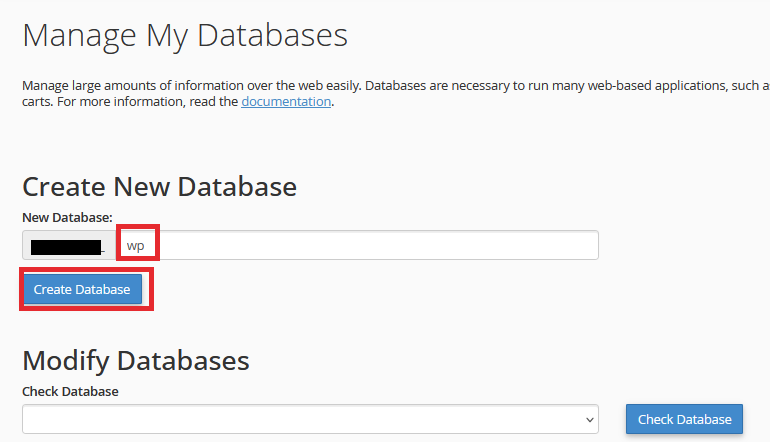This screenshot has width=770, height=442.
Task: Click the Manage My Databases page title
Action: pos(185,35)
